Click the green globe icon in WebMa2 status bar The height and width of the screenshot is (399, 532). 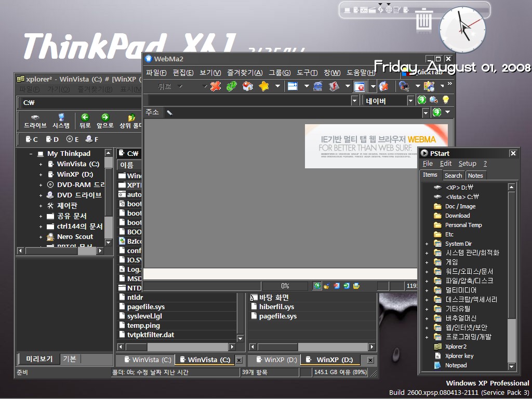pyautogui.click(x=317, y=286)
